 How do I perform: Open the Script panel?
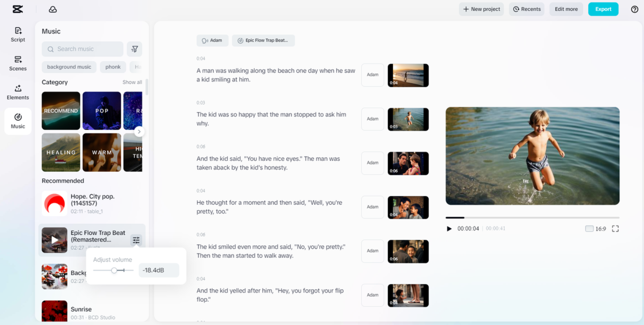[18, 34]
